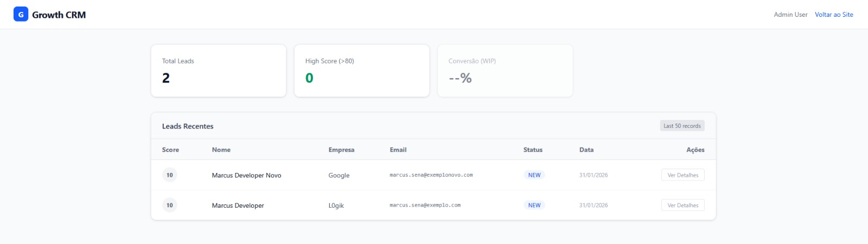Click the Nome column header
The height and width of the screenshot is (244, 868).
click(221, 150)
